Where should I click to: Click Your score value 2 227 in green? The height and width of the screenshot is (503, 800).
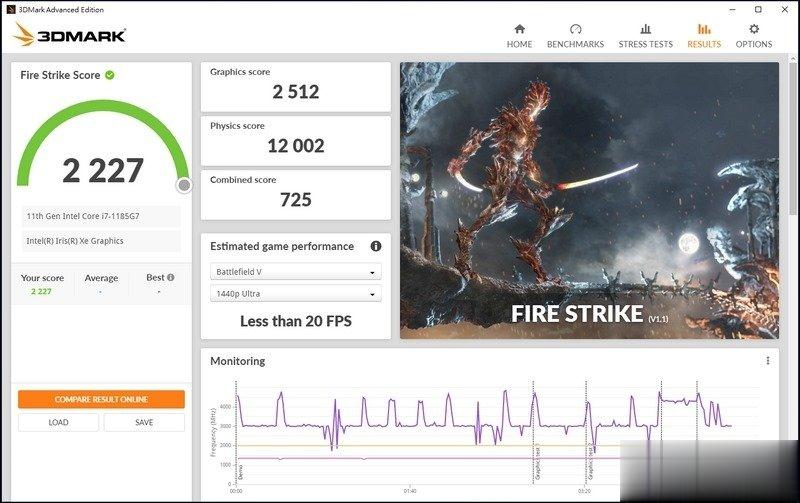(41, 291)
